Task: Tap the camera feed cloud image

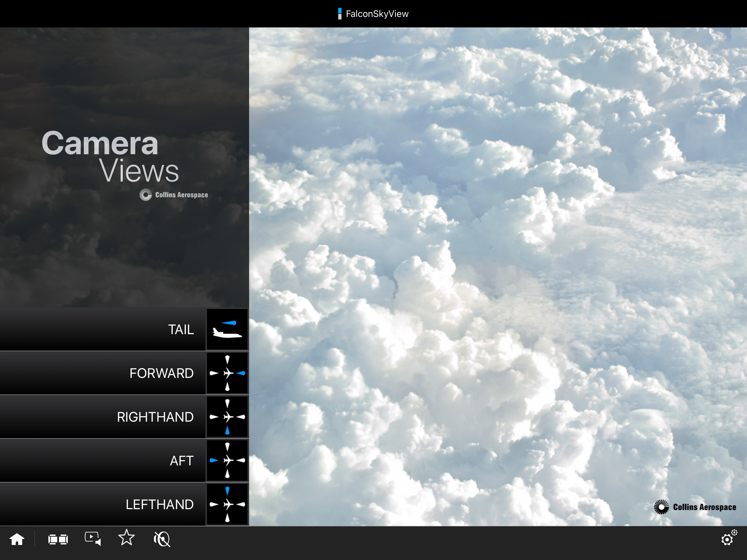Action: 498,276
